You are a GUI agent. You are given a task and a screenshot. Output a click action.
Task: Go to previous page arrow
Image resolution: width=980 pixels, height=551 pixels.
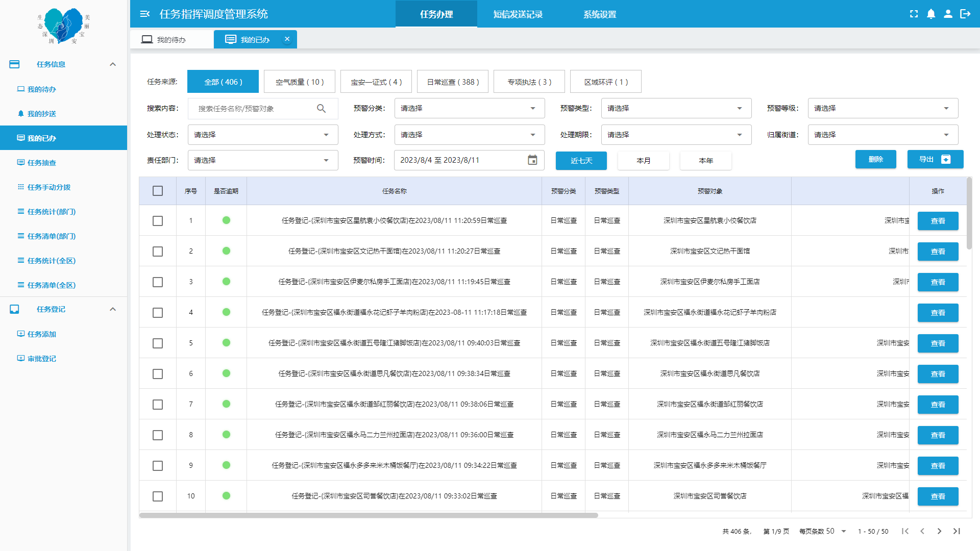(922, 531)
